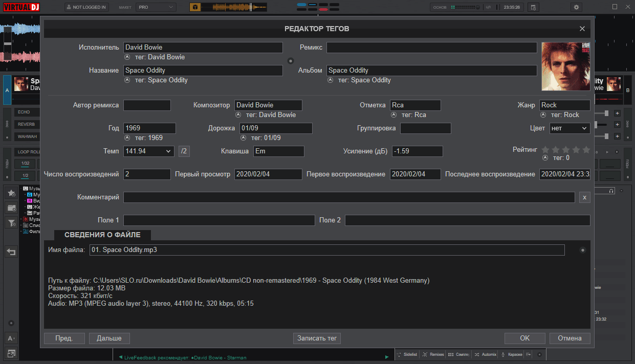Set rating to two stars
This screenshot has height=364, width=635.
[556, 150]
